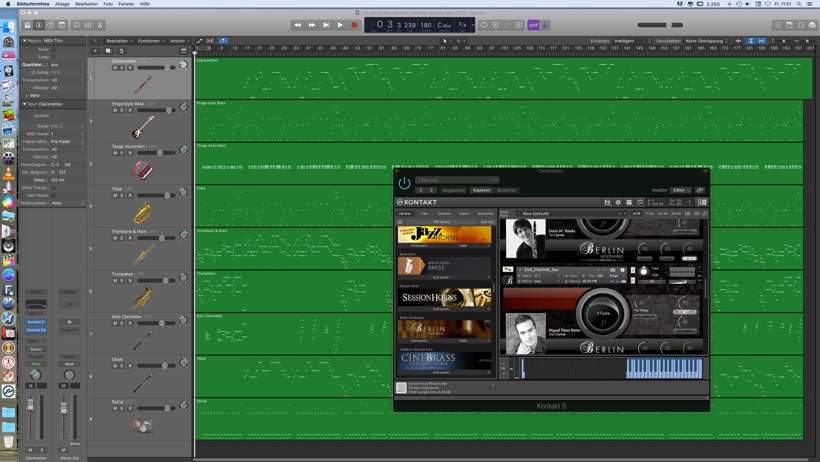
Task: Open the Fenster menu in menu bar
Action: coord(126,4)
